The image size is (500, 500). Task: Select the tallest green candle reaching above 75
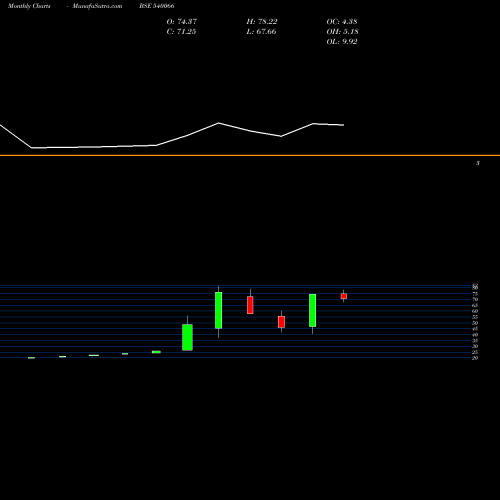point(218,310)
